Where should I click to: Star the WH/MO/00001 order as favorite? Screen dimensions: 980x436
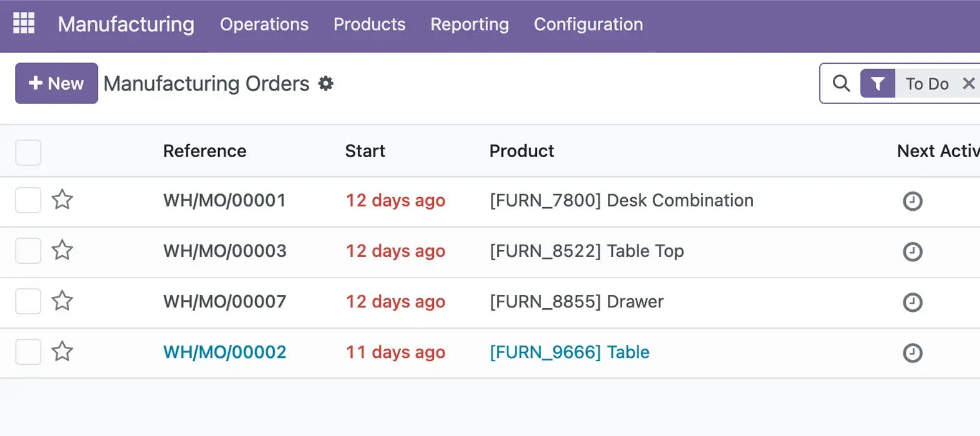62,200
